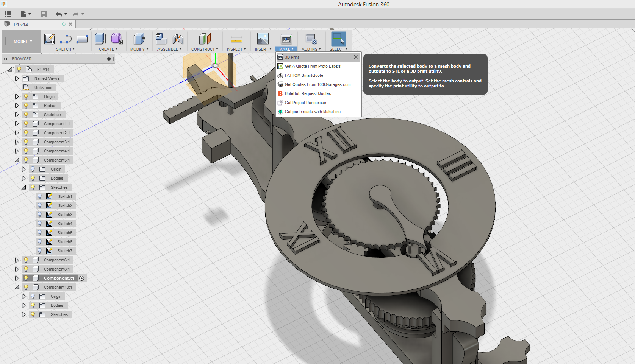The height and width of the screenshot is (364, 635).
Task: Click the New Component assemble icon
Action: click(161, 39)
